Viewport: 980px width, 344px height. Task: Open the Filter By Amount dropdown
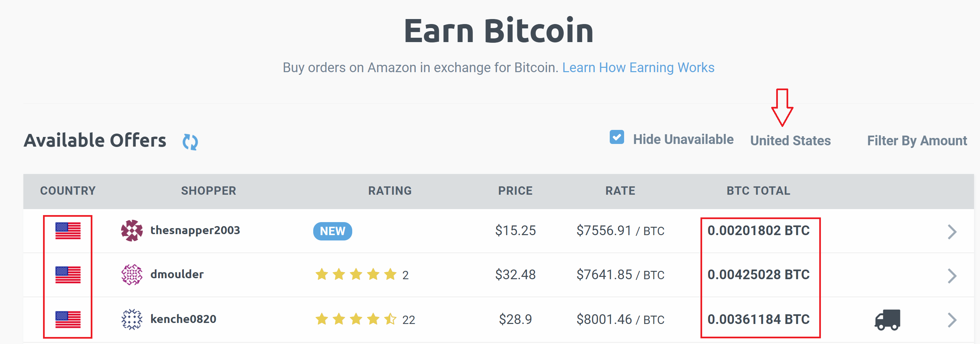pos(917,141)
